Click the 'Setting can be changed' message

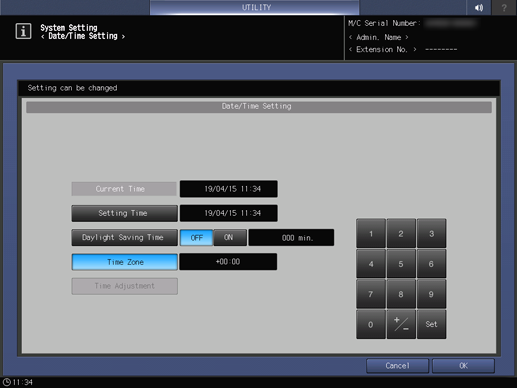pyautogui.click(x=72, y=88)
